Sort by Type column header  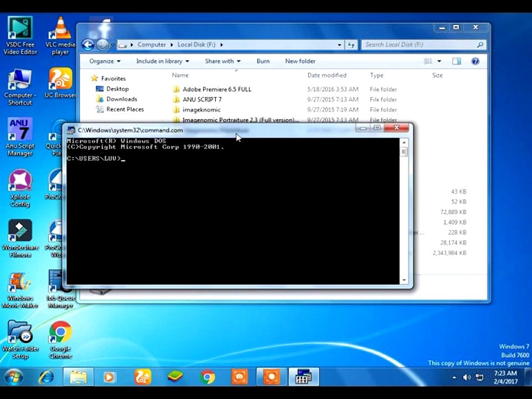[x=377, y=75]
